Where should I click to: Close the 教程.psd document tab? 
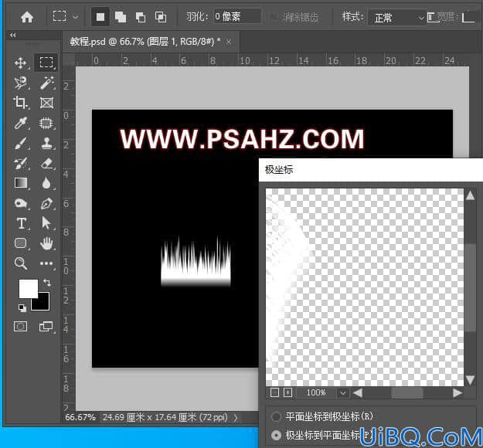[x=229, y=42]
